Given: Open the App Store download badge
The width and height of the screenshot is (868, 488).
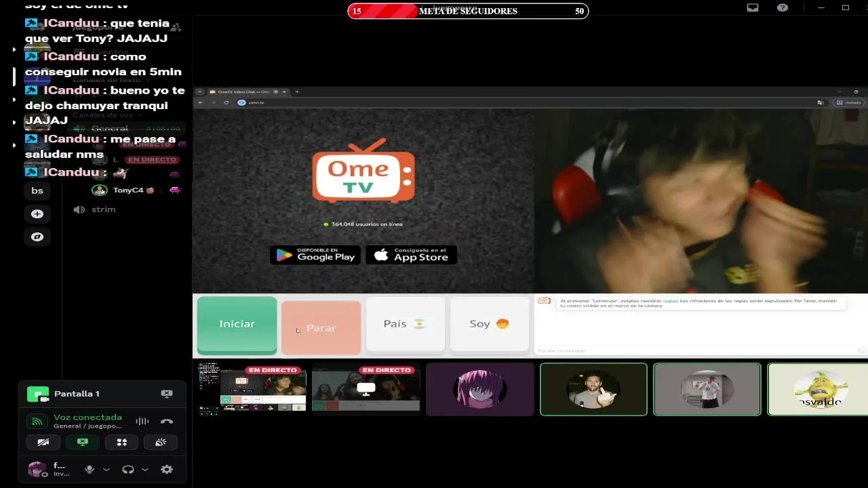Looking at the screenshot, I should click(411, 255).
